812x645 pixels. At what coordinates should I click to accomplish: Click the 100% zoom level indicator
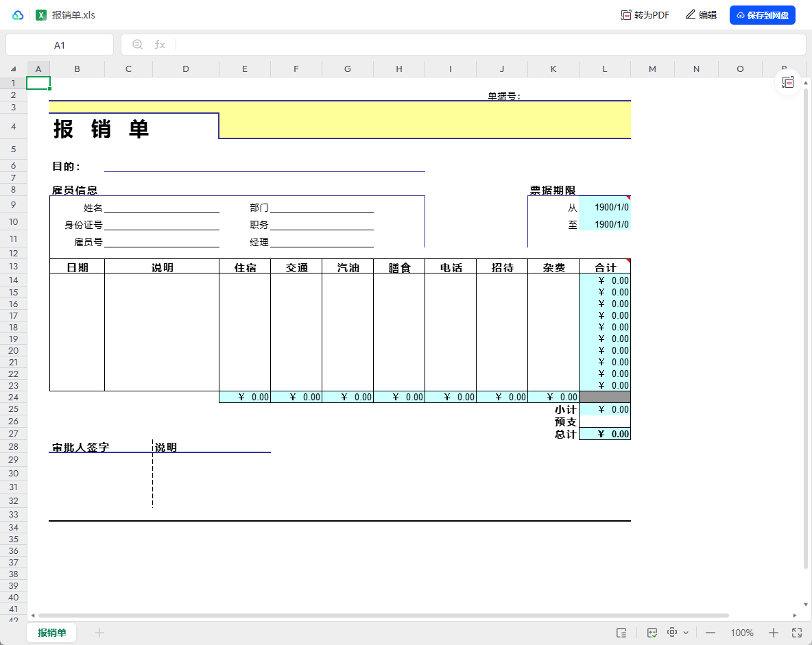(x=742, y=633)
